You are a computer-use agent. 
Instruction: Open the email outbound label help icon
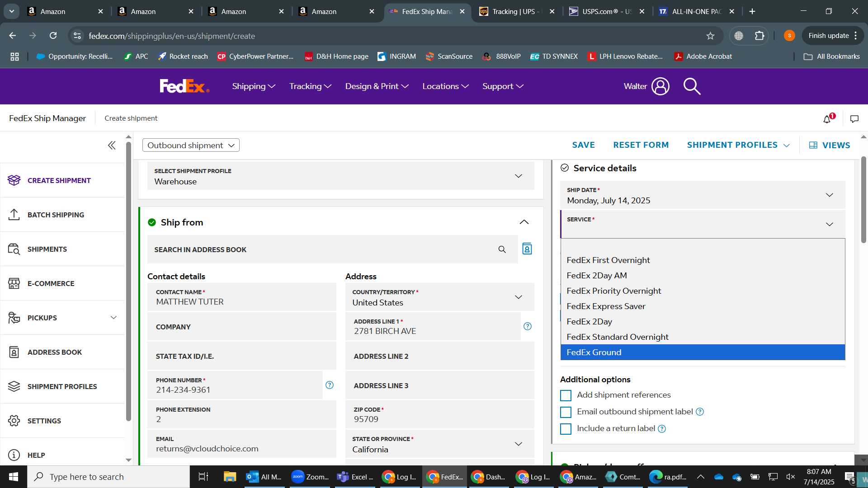[700, 412]
